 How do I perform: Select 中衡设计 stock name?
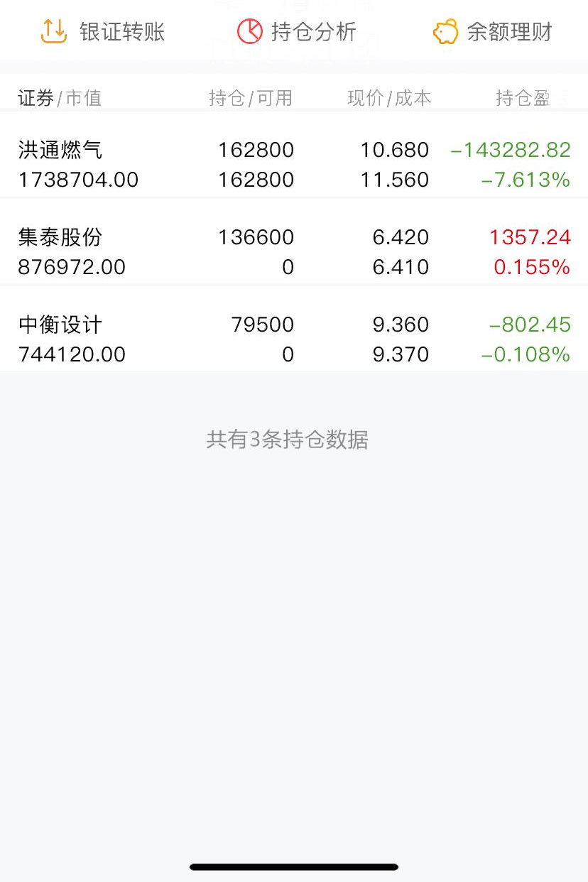(x=60, y=325)
